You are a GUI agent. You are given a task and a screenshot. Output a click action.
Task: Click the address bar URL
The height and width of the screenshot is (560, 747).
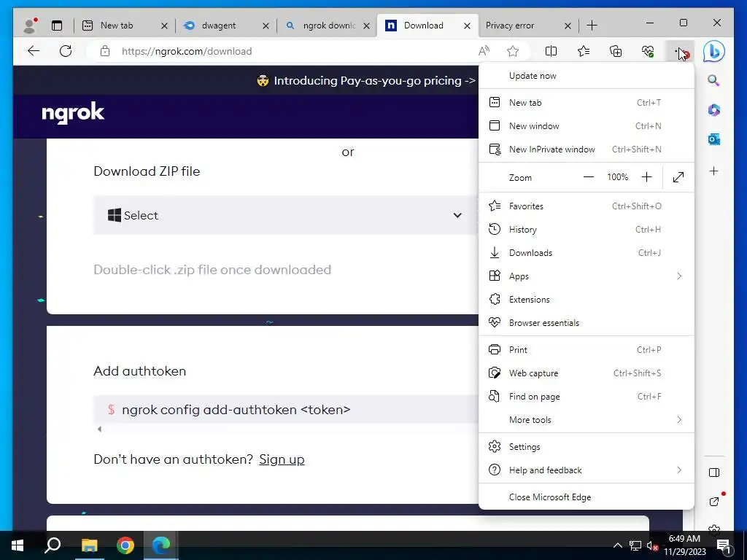pyautogui.click(x=186, y=51)
